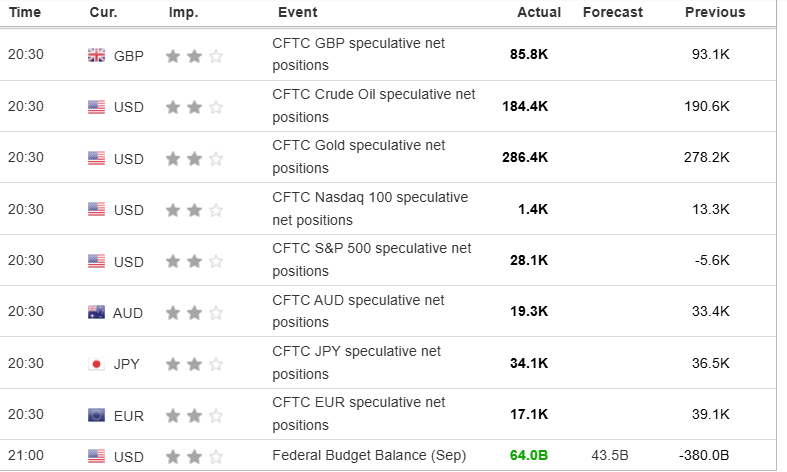Open CFTC GBP speculative net positions event

(x=358, y=54)
